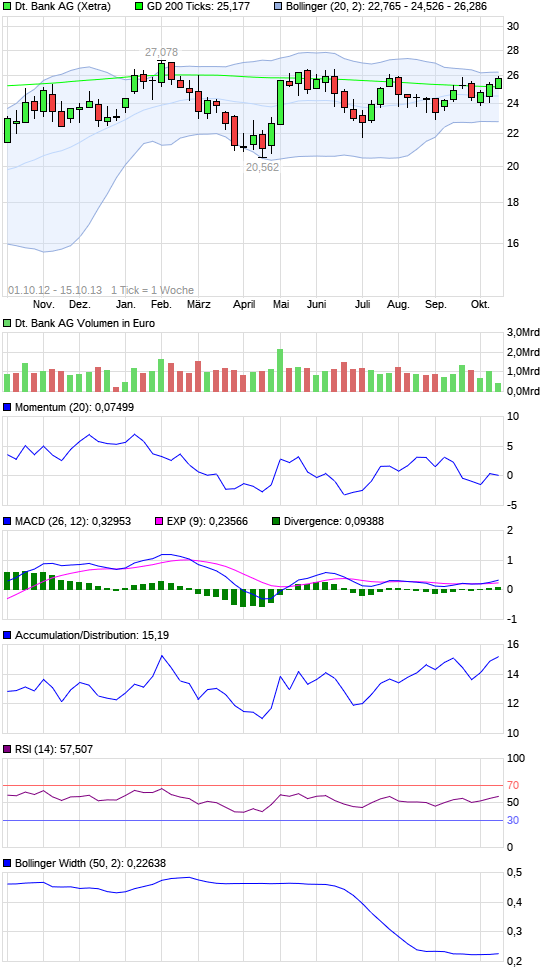The height and width of the screenshot is (971, 545).
Task: Click the GD 200 Ticks legend swatch
Action: [139, 7]
